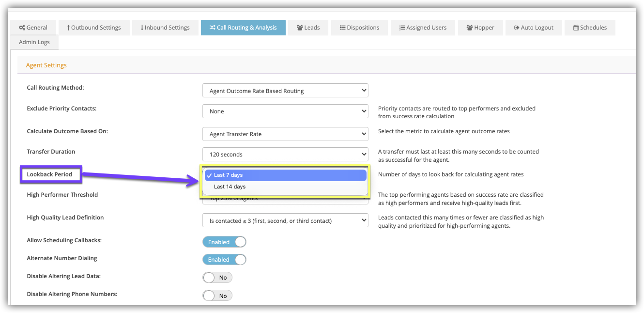Toggle Alternate Number Dialing switch

click(x=224, y=260)
